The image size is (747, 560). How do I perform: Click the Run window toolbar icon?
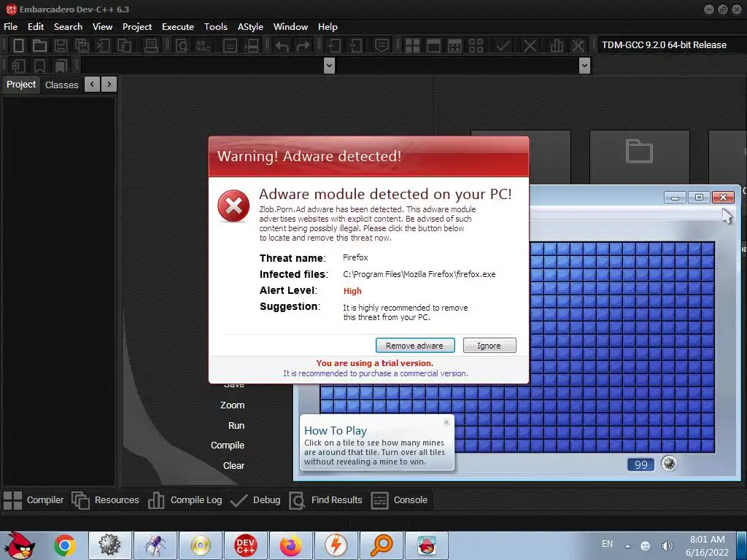click(433, 45)
